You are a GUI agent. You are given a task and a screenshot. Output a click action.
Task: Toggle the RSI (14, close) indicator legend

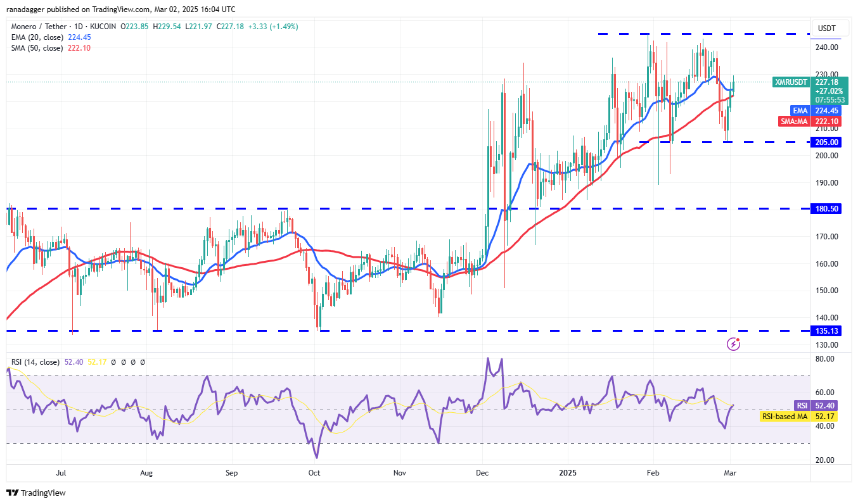click(x=35, y=362)
